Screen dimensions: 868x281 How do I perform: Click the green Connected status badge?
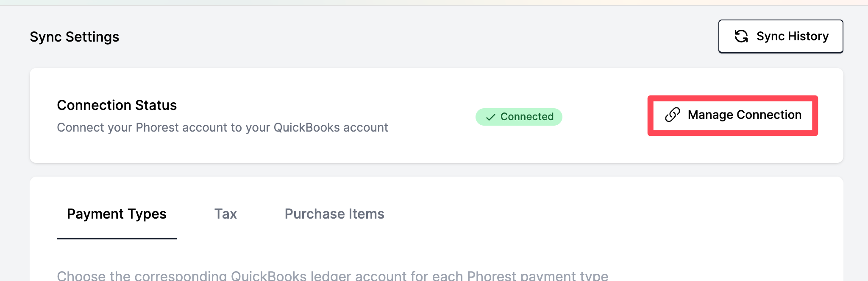[x=518, y=117]
